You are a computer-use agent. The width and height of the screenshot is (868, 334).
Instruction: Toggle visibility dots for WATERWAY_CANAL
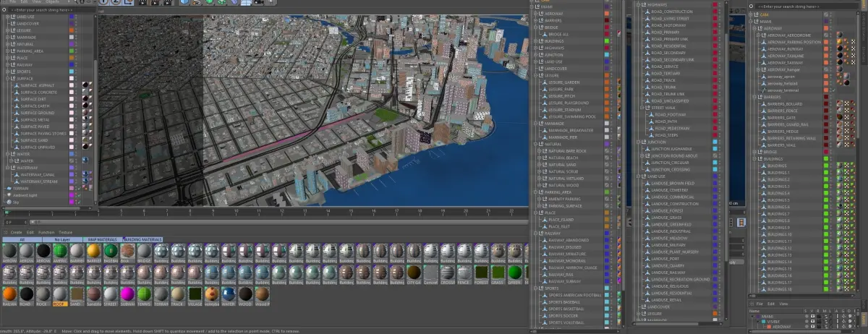pyautogui.click(x=77, y=174)
